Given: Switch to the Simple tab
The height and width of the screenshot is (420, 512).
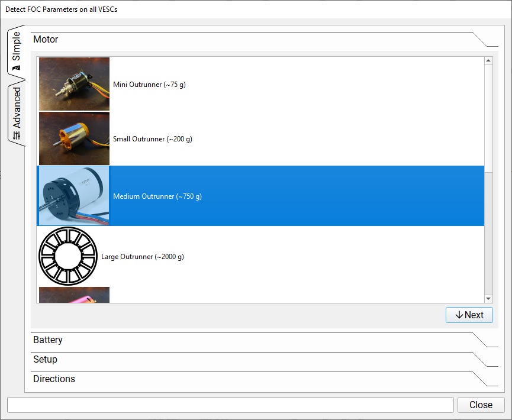Looking at the screenshot, I should coord(16,51).
